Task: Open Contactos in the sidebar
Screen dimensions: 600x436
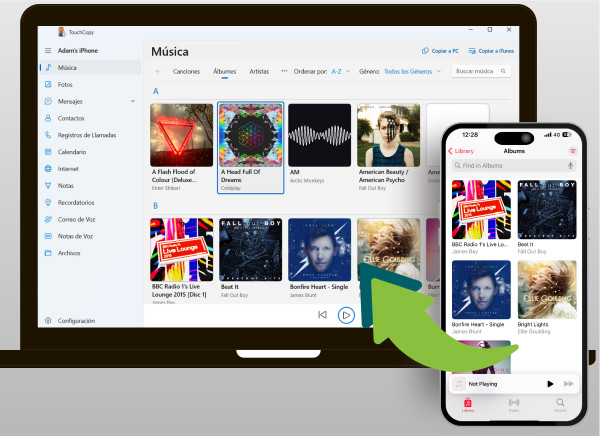Action: (91, 118)
